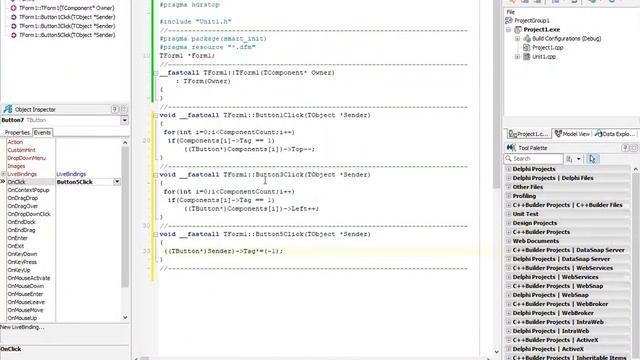
Task: Select the OnEnter event
Action: pyautogui.click(x=18, y=238)
